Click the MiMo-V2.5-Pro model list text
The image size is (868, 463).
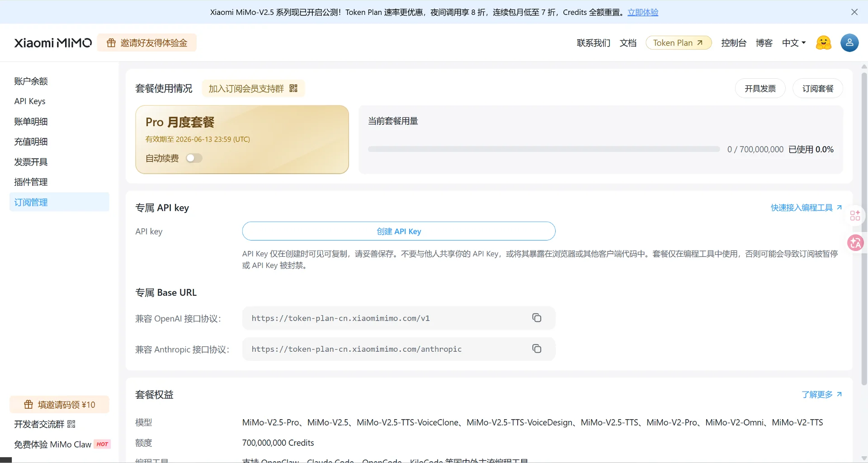tap(533, 422)
